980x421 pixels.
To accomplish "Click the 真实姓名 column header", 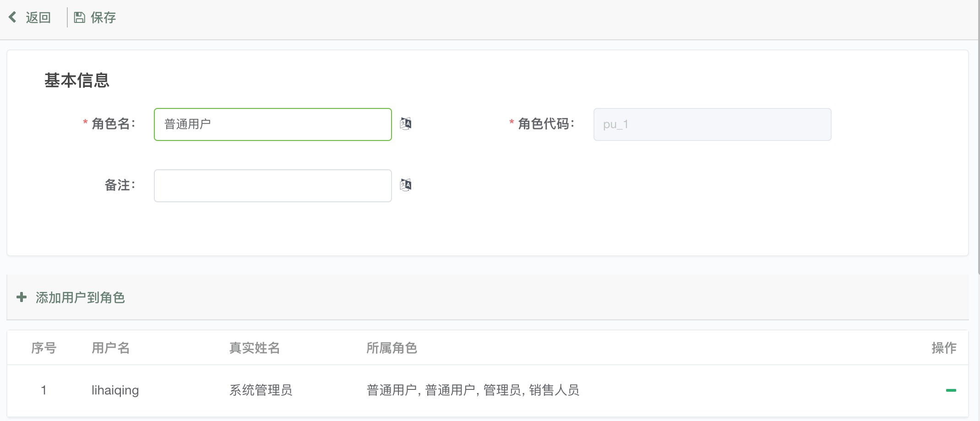I will pos(255,348).
